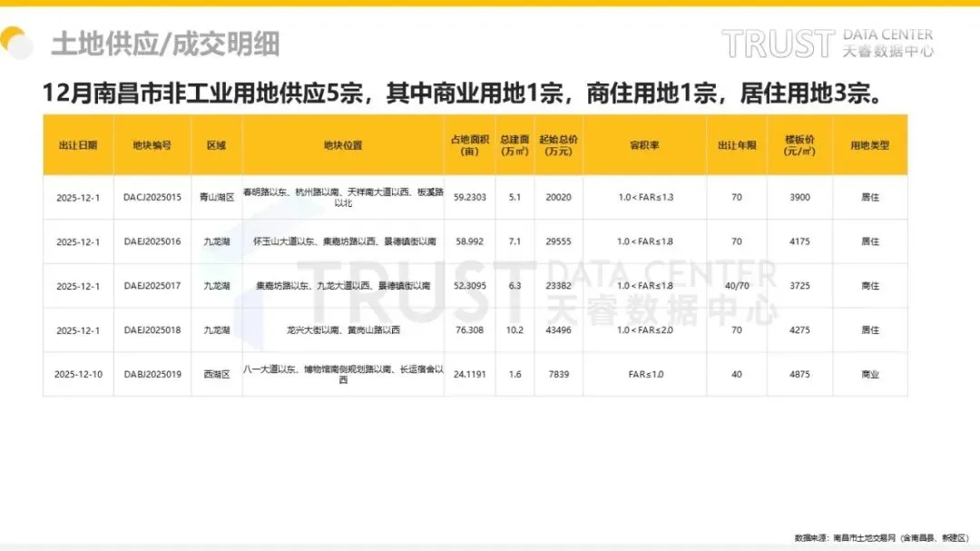Screen dimensions: 980x551
Task: Click floor price 4875
Action: click(799, 374)
